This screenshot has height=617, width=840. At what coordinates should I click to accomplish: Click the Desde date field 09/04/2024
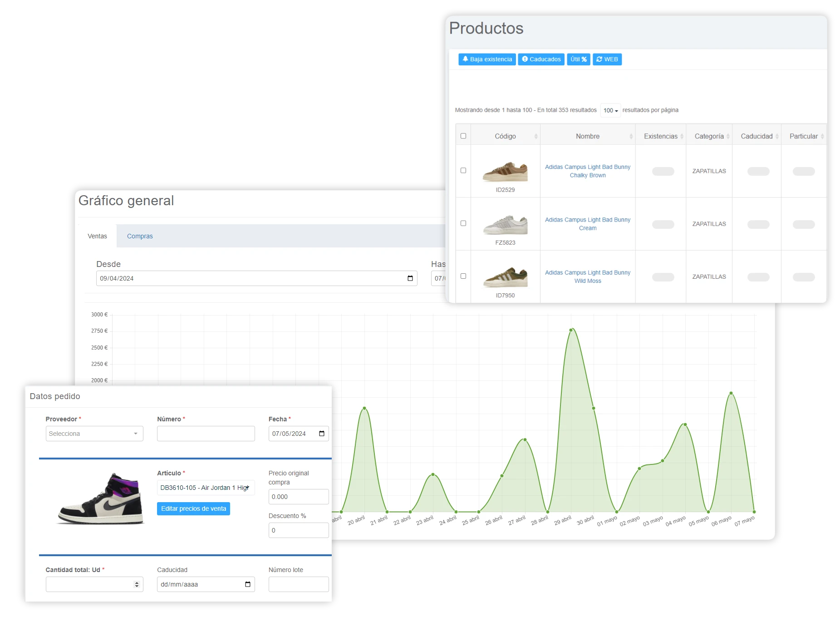click(x=256, y=278)
